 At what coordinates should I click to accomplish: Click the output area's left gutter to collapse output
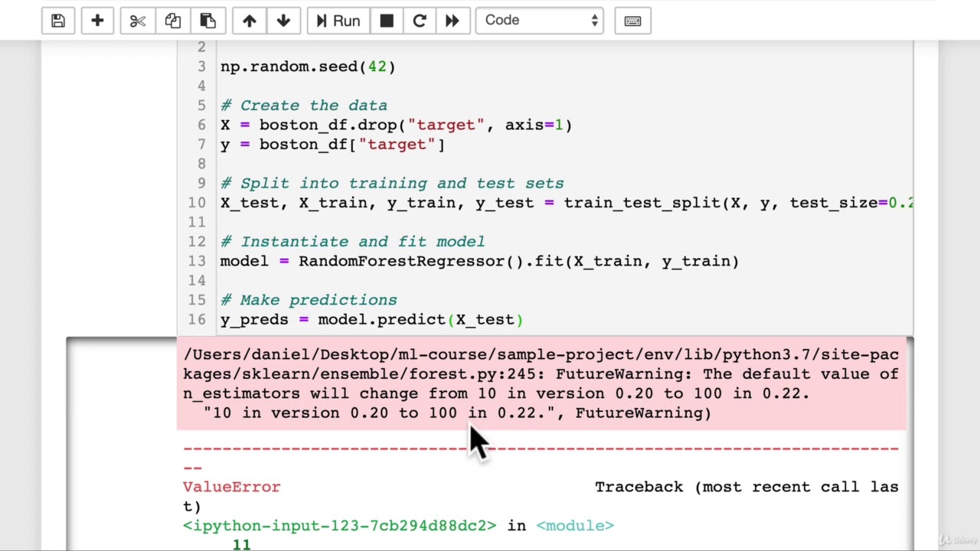122,444
